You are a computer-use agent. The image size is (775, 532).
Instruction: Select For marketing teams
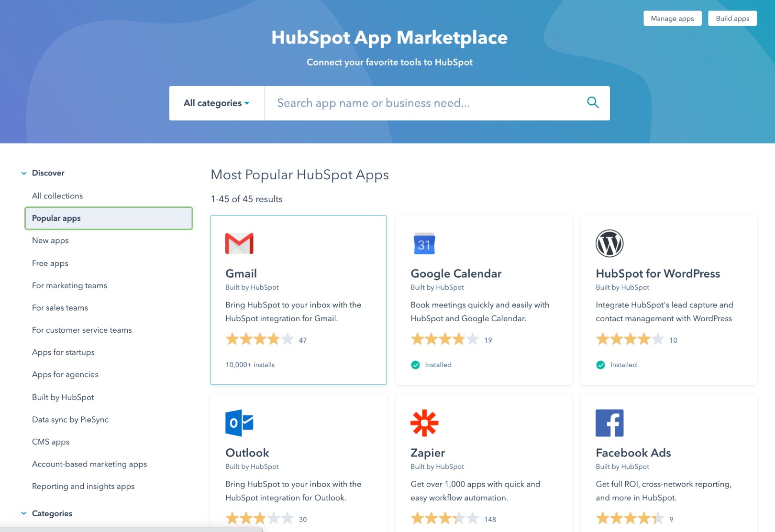(69, 285)
